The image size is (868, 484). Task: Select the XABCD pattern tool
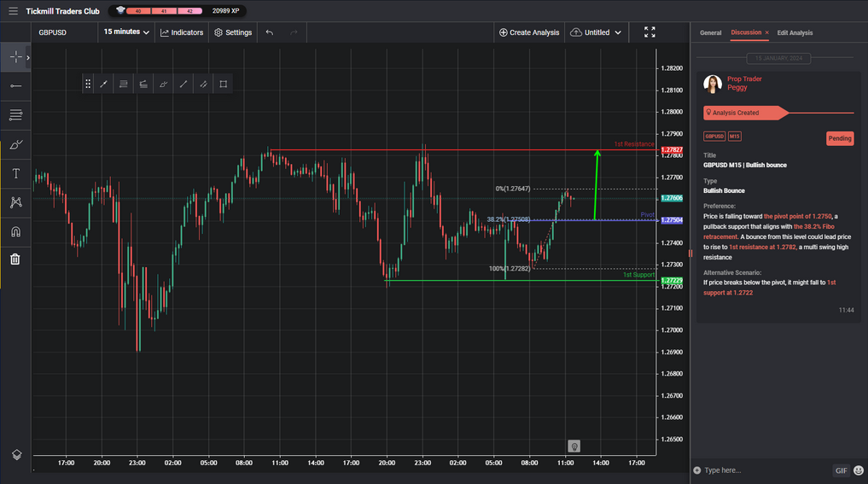click(15, 202)
